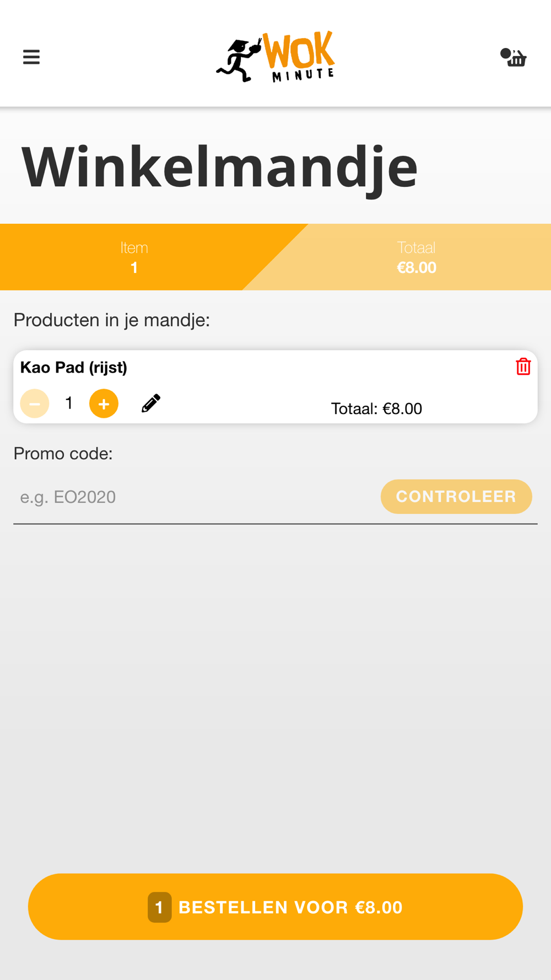Image resolution: width=551 pixels, height=980 pixels.
Task: Increase Kao Pad quantity with plus button
Action: coord(104,403)
